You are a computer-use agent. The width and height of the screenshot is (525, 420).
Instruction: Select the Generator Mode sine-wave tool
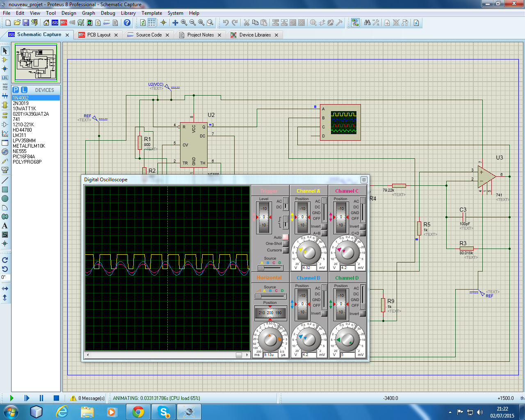pos(5,152)
